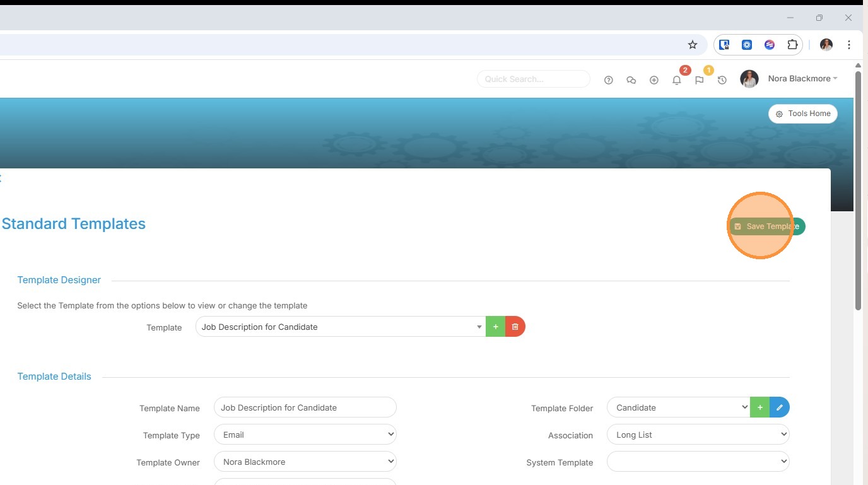Click the Save Template button
The width and height of the screenshot is (868, 485).
(x=767, y=226)
